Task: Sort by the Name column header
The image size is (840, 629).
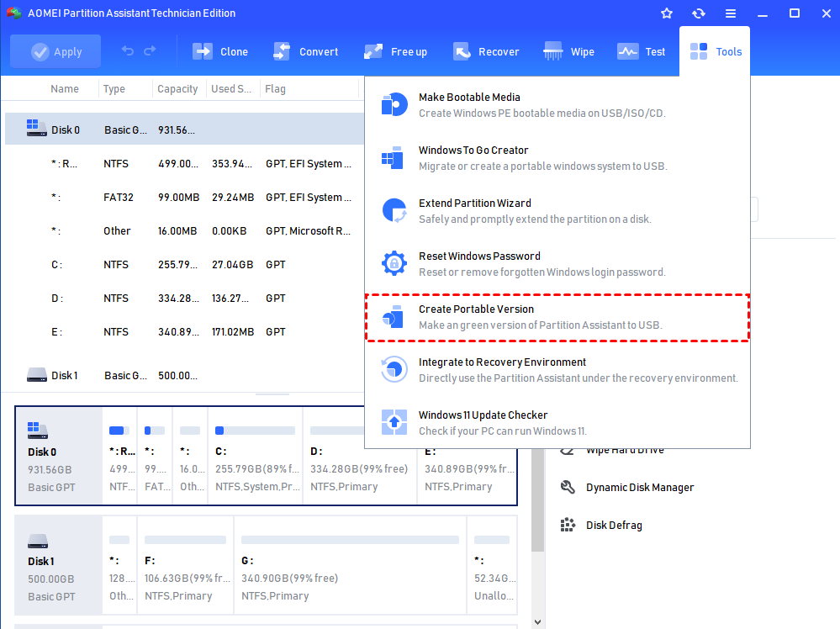Action: pyautogui.click(x=64, y=89)
